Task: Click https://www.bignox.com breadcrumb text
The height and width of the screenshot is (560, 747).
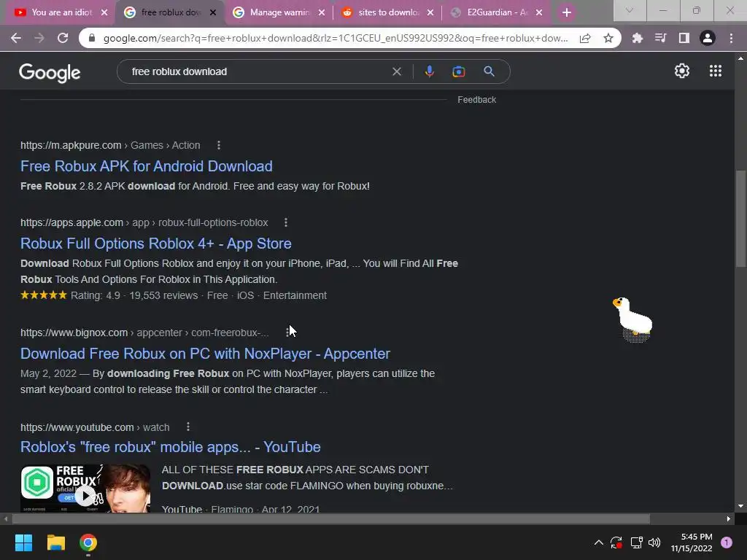Action: click(74, 332)
